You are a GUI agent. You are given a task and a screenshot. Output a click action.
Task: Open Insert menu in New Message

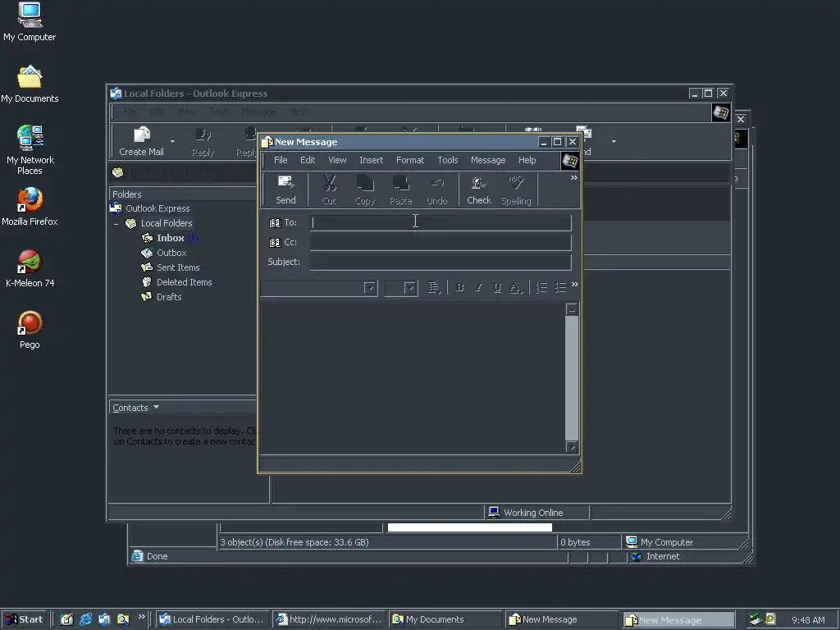[x=371, y=160]
